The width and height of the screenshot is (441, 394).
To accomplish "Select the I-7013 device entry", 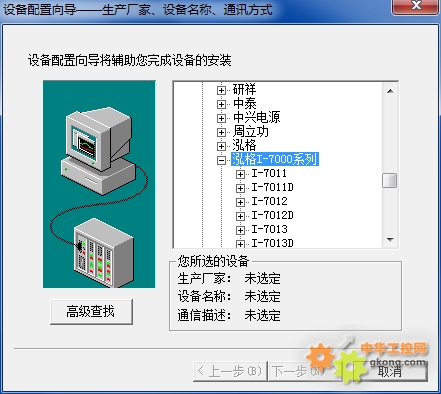I will [269, 229].
